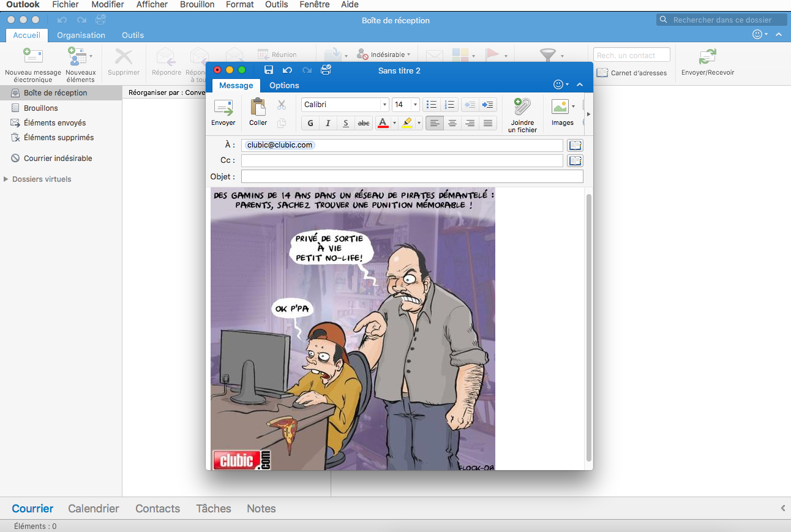Click the strikethrough (abe) formatting icon
Image resolution: width=791 pixels, height=532 pixels.
[363, 123]
